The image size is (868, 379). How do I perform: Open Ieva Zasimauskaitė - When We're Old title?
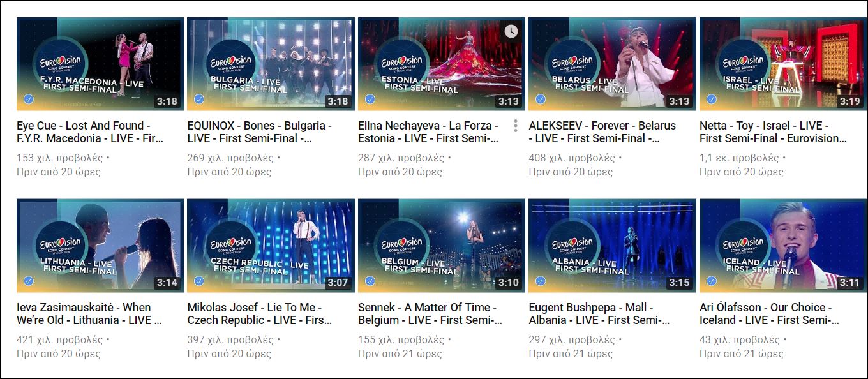[89, 313]
